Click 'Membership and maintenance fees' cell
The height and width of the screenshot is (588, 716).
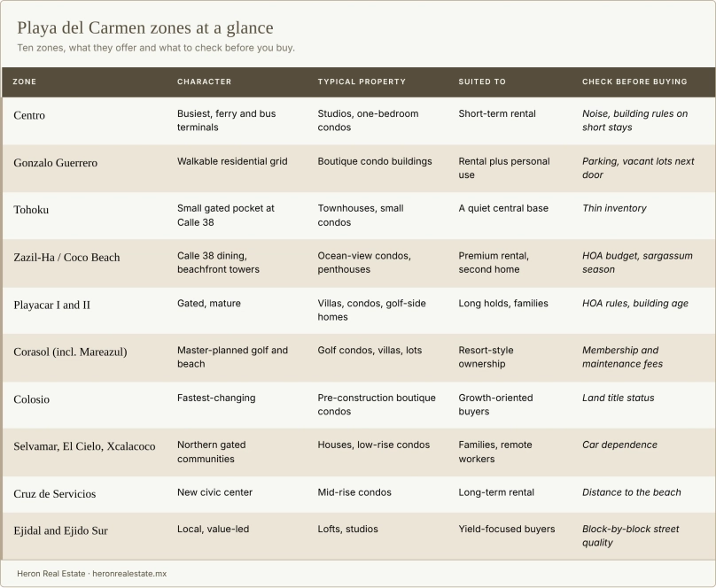(x=622, y=357)
